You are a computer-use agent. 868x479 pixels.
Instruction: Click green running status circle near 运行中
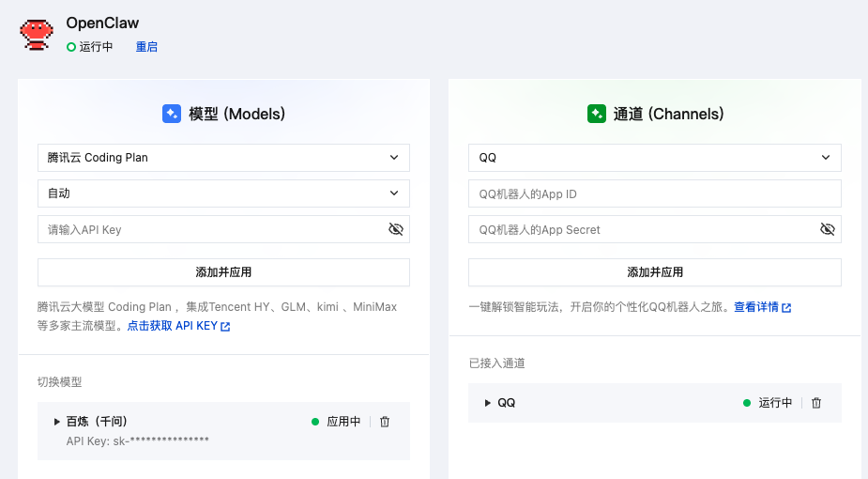coord(71,47)
